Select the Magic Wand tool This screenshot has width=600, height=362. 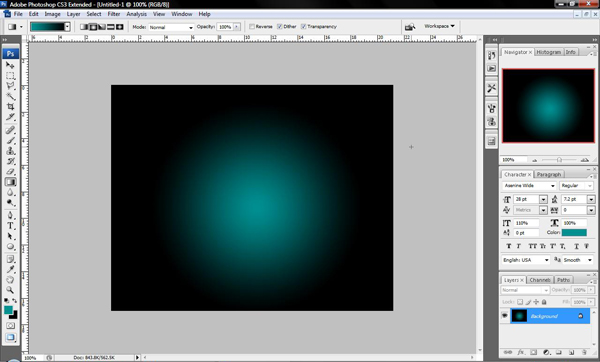(x=10, y=96)
